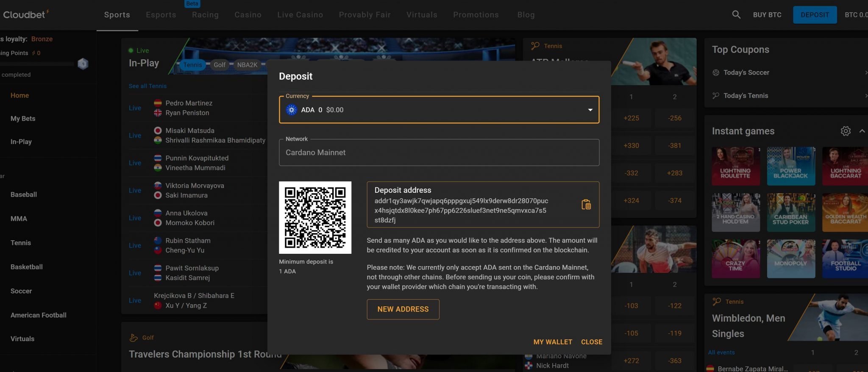Close the Deposit dialog via CLOSE
This screenshot has height=372, width=868.
click(592, 342)
